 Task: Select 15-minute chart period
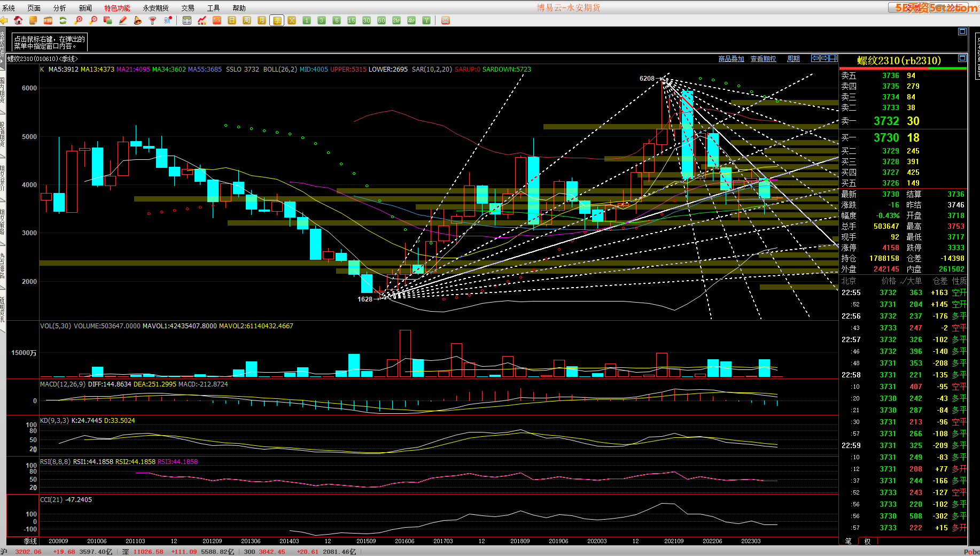(352, 20)
